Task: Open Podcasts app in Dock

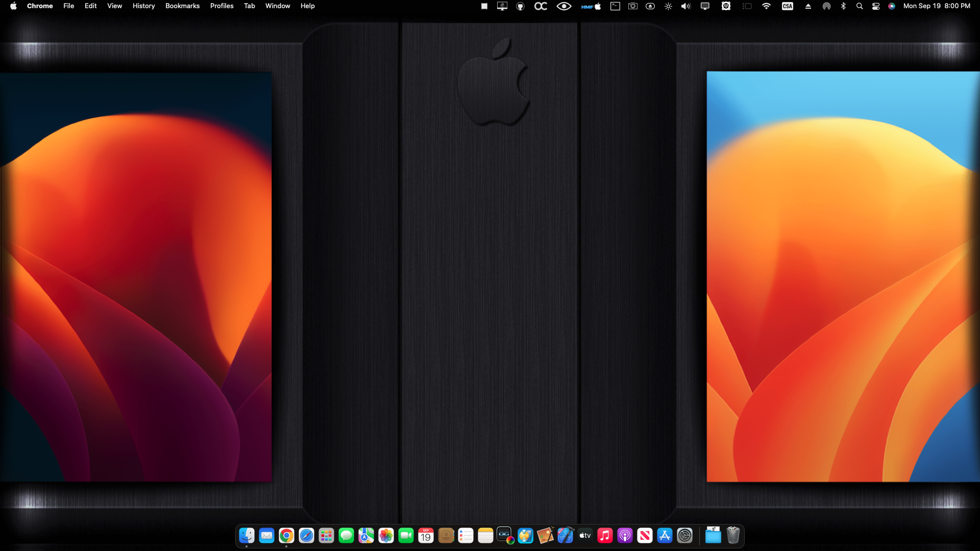Action: (625, 536)
